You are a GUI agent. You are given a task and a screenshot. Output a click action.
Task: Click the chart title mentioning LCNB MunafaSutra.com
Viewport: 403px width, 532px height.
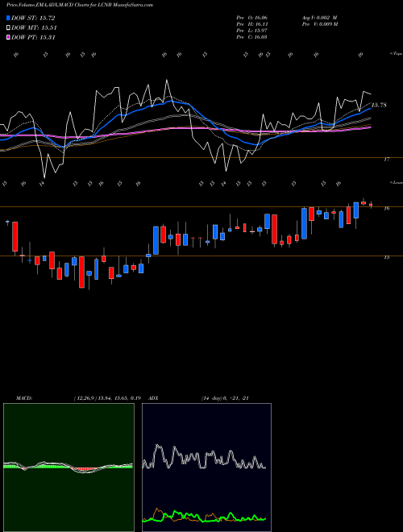[80, 5]
